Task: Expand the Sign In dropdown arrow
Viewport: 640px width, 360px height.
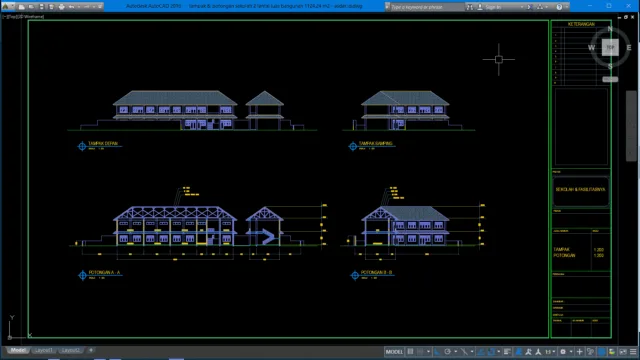Action: click(521, 7)
